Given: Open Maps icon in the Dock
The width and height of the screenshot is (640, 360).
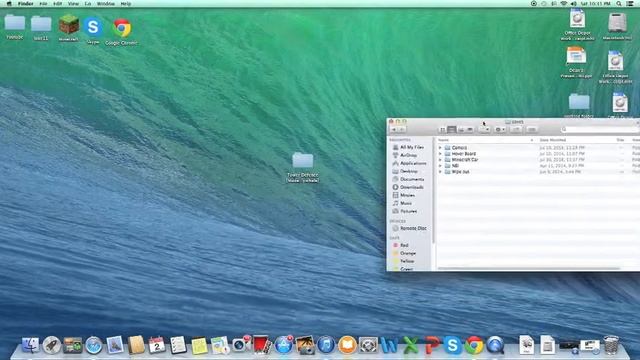Looking at the screenshot, I should click(220, 345).
